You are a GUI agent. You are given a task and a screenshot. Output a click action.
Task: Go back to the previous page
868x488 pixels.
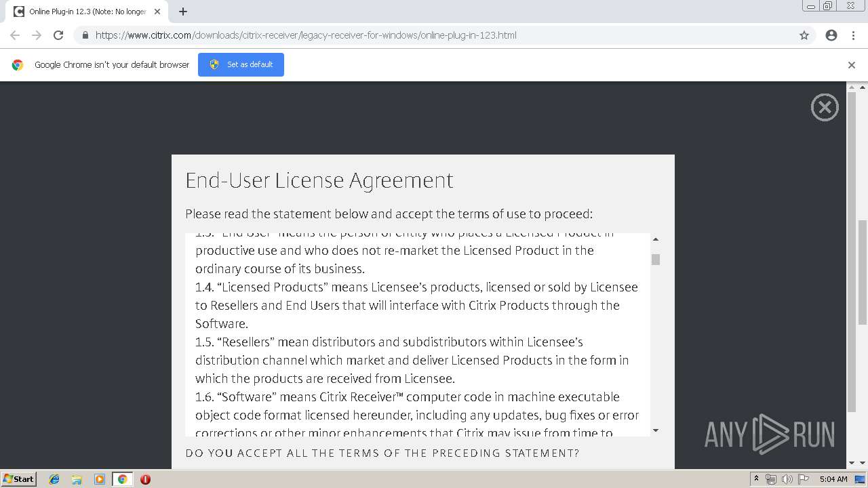15,35
